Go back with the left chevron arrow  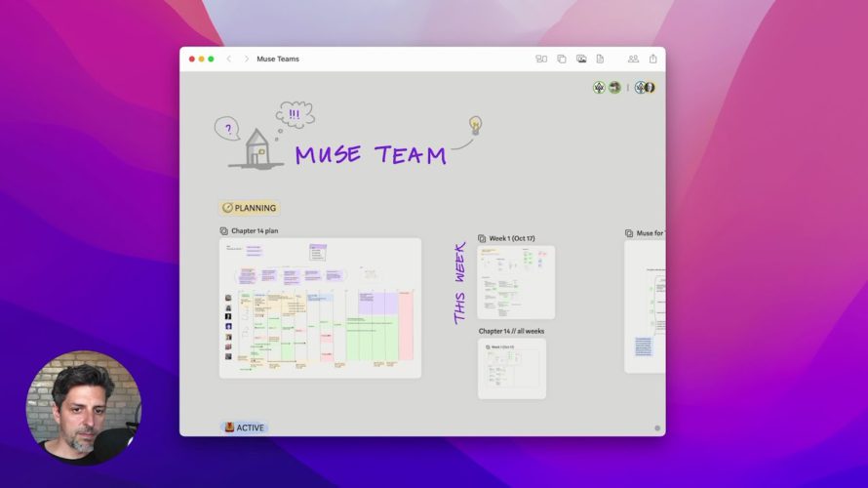click(x=229, y=59)
